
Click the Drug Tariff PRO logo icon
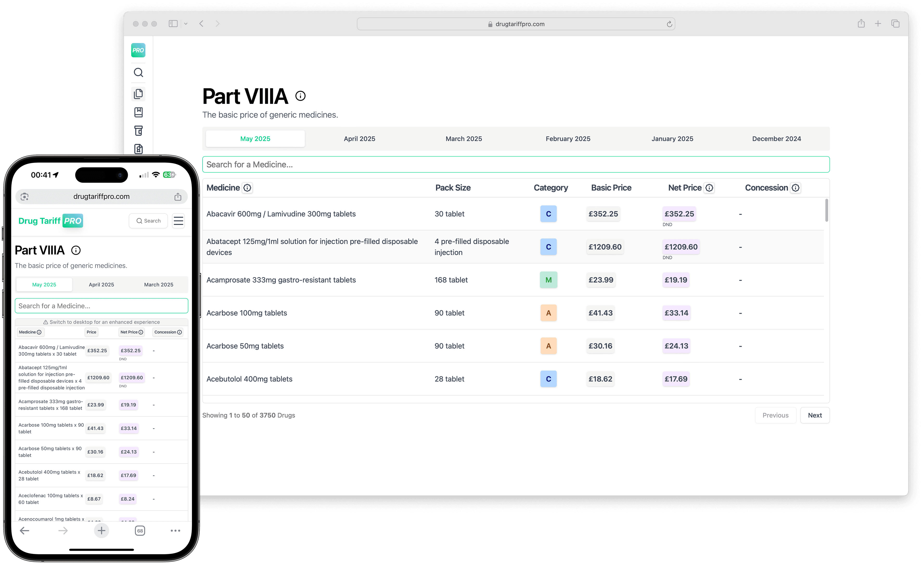(x=138, y=50)
